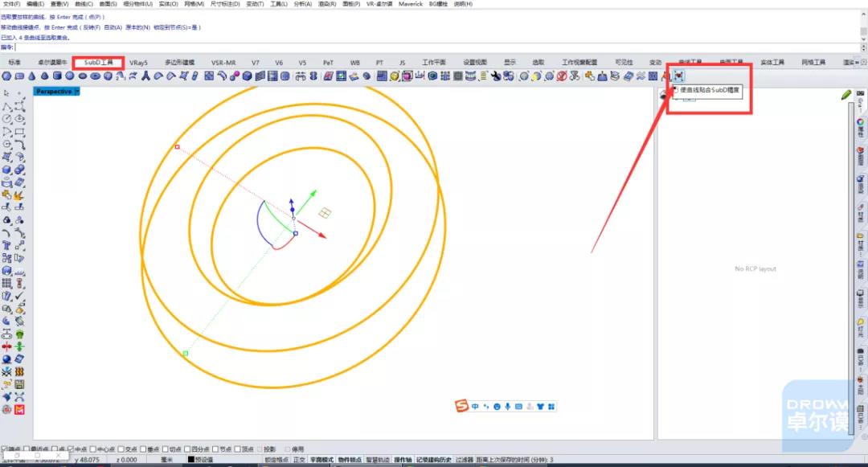This screenshot has height=467, width=868.
Task: Click the green pencil icon in right panel
Action: pyautogui.click(x=845, y=95)
